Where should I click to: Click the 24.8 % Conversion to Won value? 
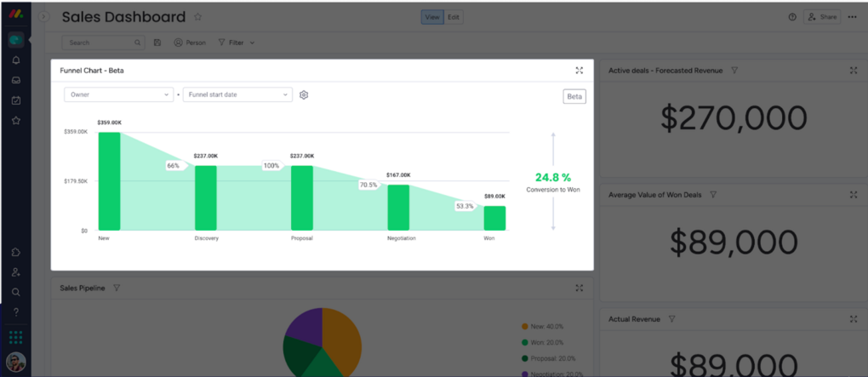click(553, 177)
